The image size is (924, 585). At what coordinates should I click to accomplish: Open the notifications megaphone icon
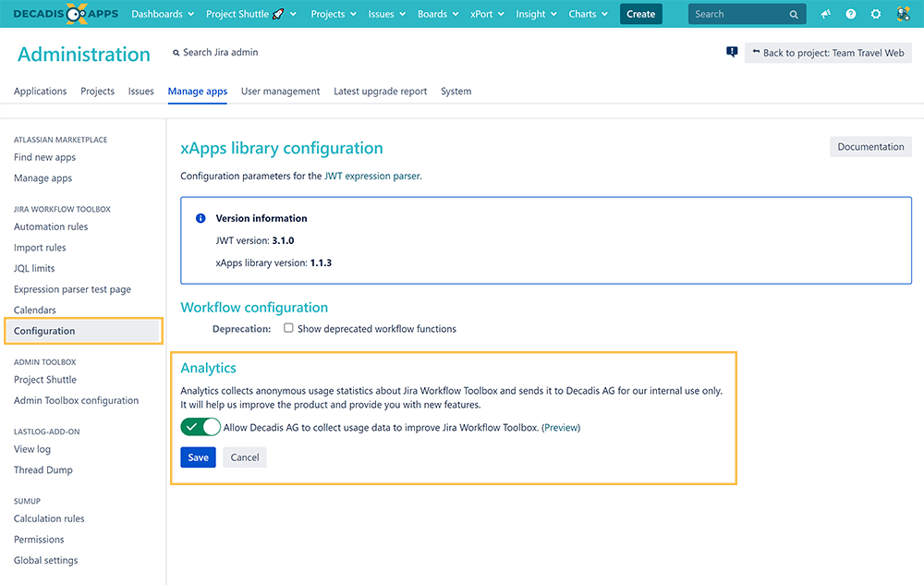pyautogui.click(x=825, y=14)
